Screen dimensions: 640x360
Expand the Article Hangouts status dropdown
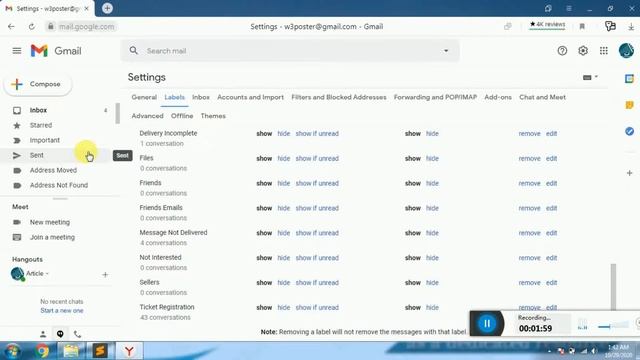(47, 273)
